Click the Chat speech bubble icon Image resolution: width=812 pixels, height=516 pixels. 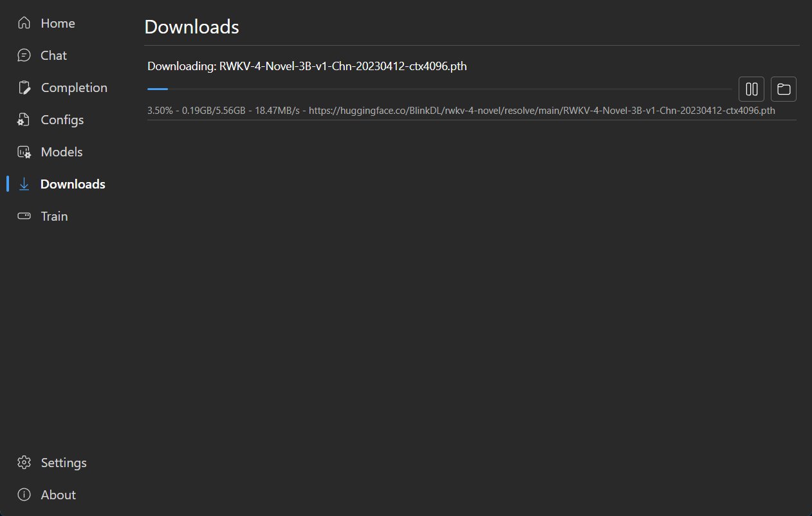pyautogui.click(x=24, y=55)
